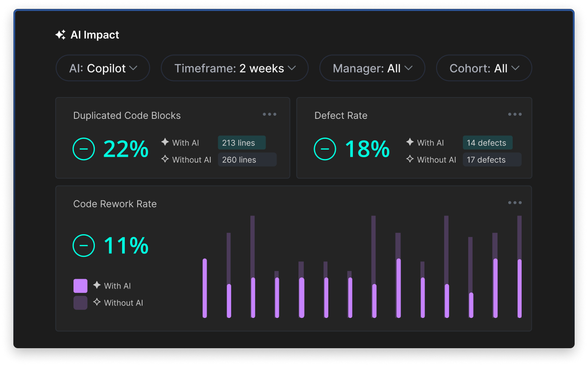The width and height of the screenshot is (588, 366).
Task: Select the 260 lines badge
Action: click(x=247, y=160)
